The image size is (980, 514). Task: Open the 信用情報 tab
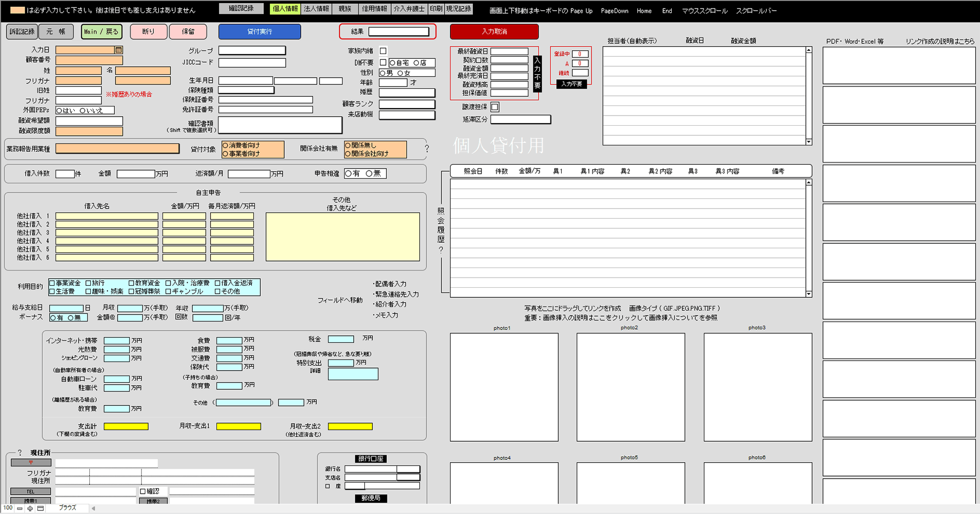click(x=374, y=9)
